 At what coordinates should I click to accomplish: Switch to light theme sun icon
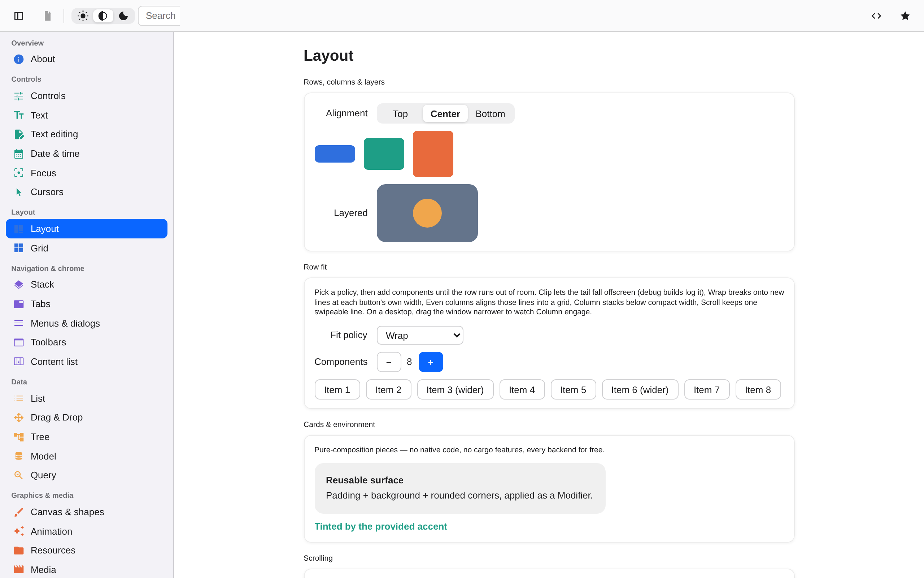[x=83, y=16]
